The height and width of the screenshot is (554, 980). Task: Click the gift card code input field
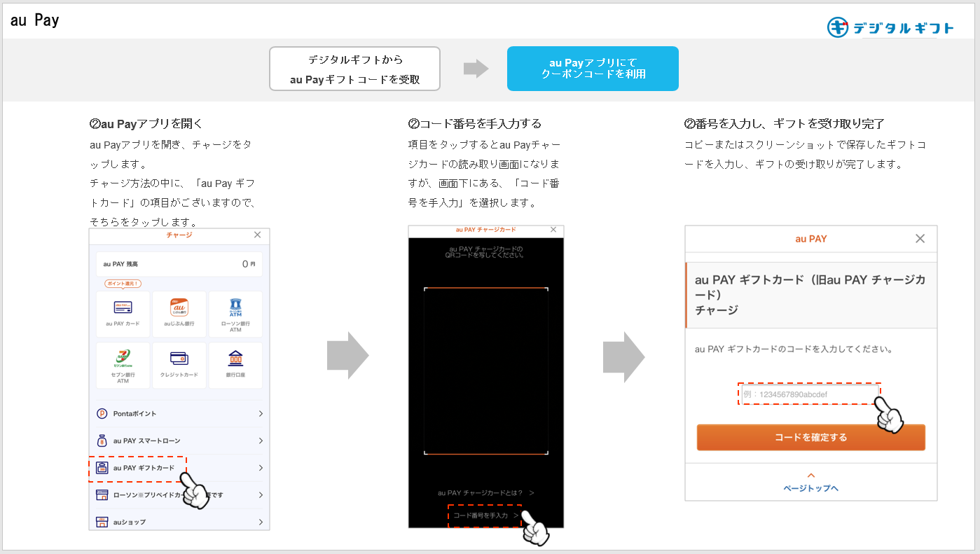809,394
